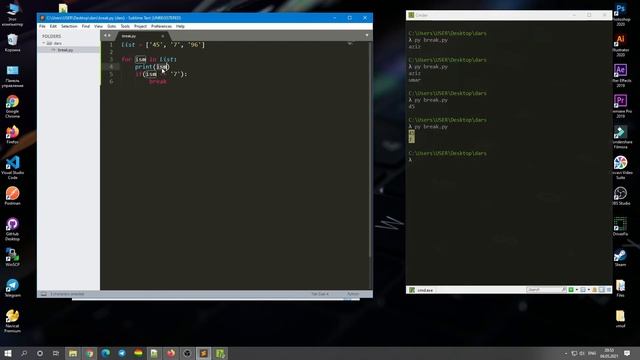This screenshot has width=640, height=360.
Task: Open the Selection menu in Sublime Text
Action: [69, 26]
